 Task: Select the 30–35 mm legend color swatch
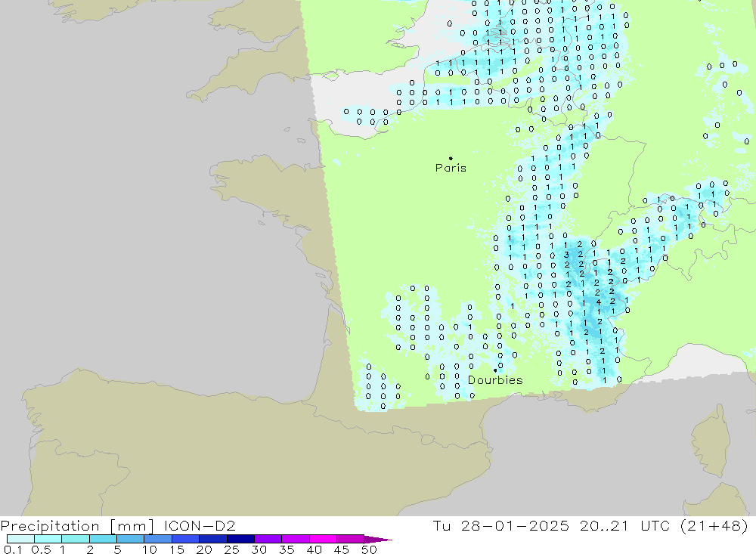coord(268,539)
